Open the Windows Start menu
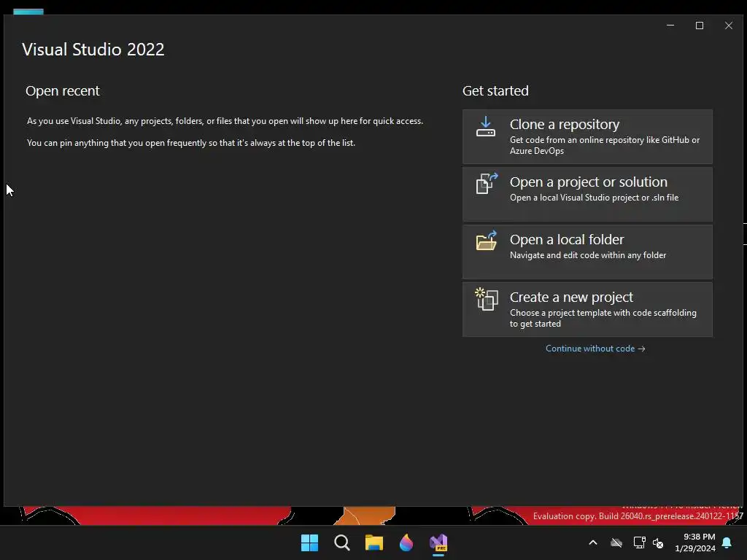The image size is (747, 560). pyautogui.click(x=309, y=542)
